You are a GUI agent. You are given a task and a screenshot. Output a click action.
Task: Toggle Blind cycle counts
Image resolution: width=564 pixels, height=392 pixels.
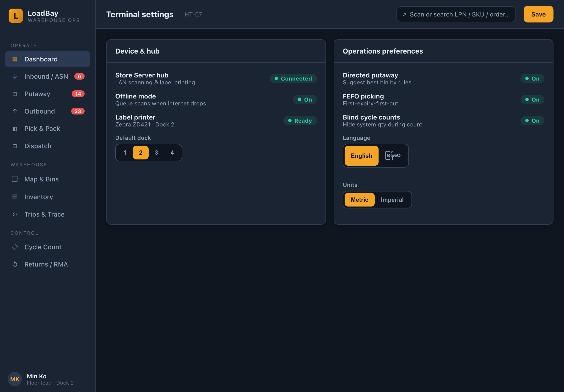pos(532,121)
